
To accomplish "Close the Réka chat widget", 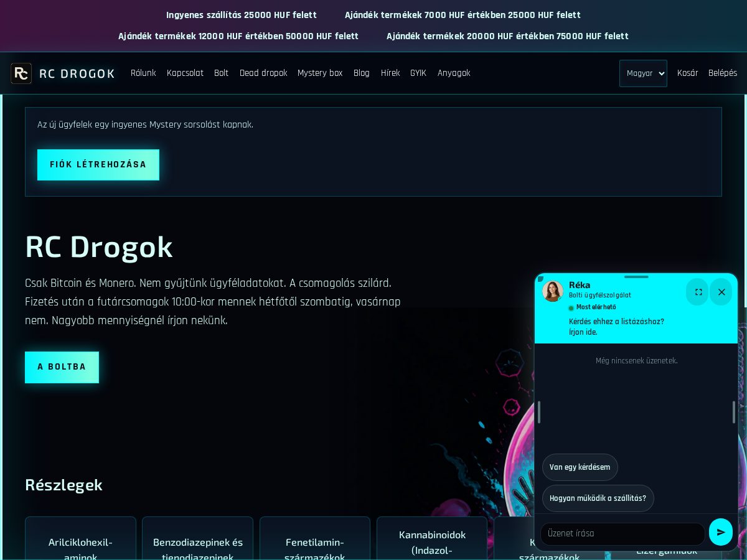I will 721,292.
